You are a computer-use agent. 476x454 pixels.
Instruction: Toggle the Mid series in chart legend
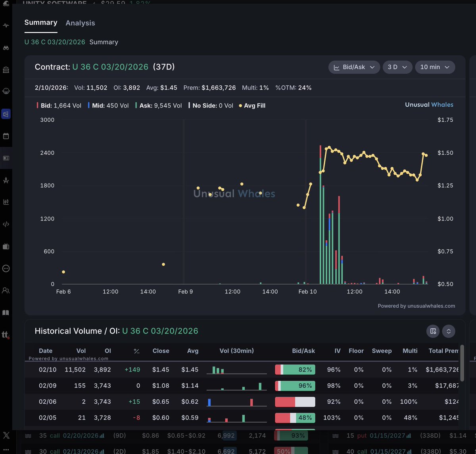[x=108, y=105]
